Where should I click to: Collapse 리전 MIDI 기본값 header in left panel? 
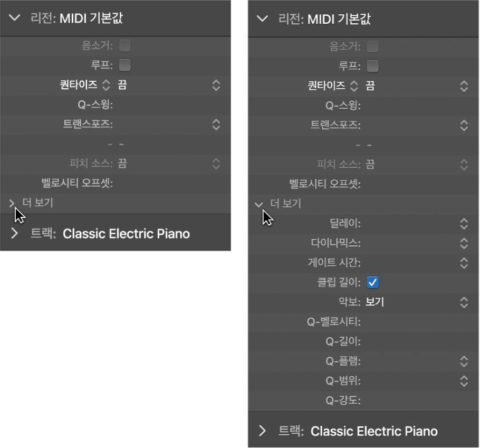pyautogui.click(x=14, y=18)
